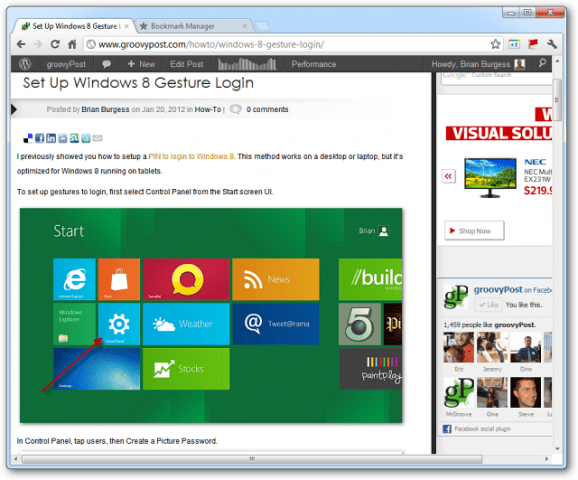Open the Chrome wrench settings menu
578x480 pixels.
coord(552,44)
